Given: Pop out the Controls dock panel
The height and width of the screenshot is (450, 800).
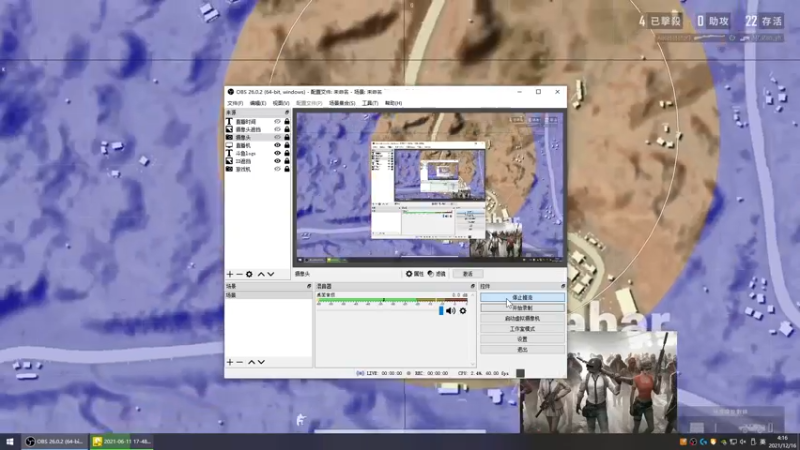Looking at the screenshot, I should (x=563, y=286).
